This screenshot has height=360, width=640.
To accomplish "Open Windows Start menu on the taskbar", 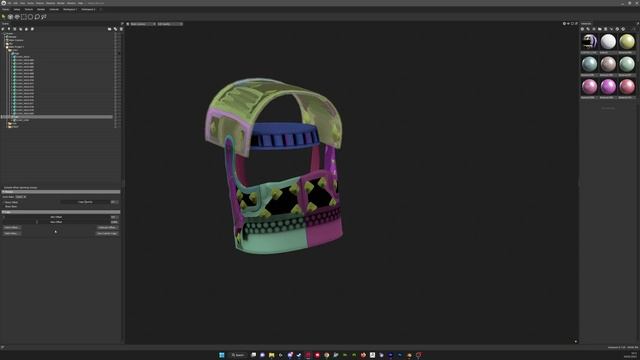I will coord(222,355).
